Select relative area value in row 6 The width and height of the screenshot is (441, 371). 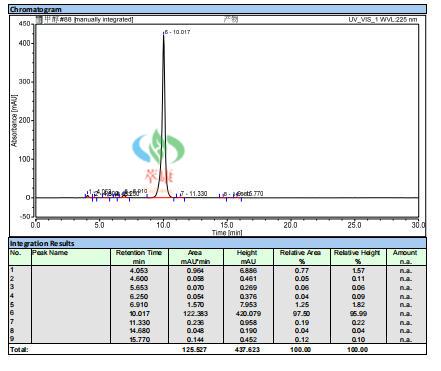302,314
